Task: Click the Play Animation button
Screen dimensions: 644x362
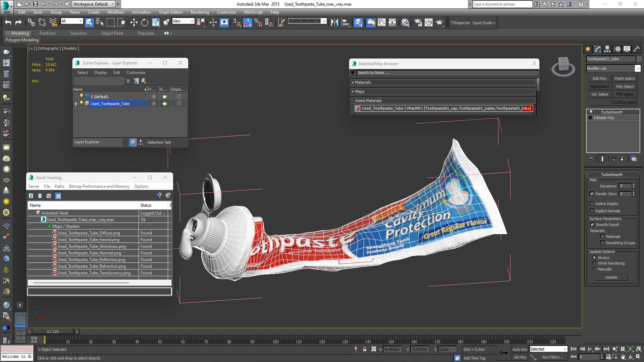Action: pyautogui.click(x=590, y=349)
